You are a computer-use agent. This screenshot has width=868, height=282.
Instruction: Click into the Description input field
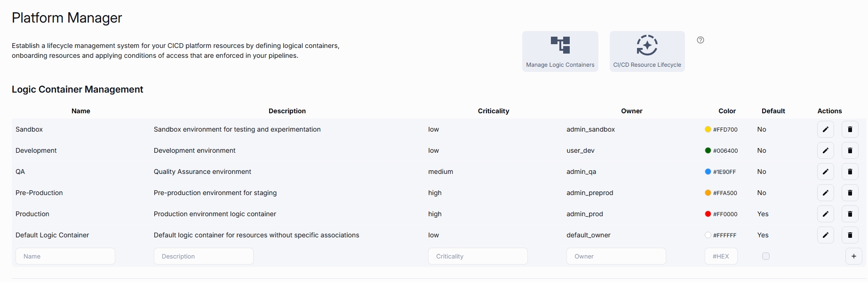click(203, 256)
